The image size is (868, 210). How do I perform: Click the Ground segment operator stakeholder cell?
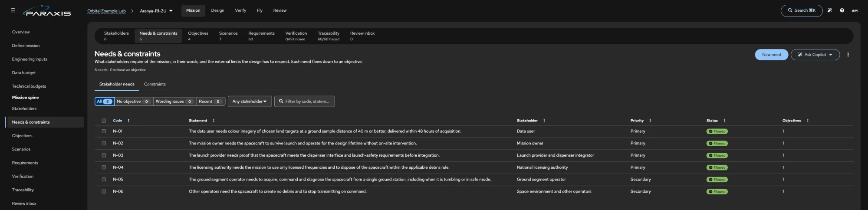tap(541, 179)
